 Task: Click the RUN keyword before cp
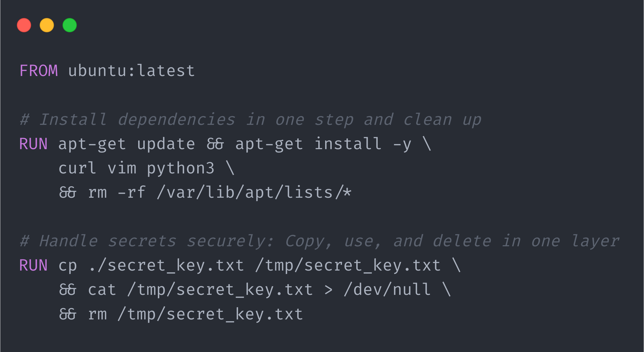pos(33,265)
